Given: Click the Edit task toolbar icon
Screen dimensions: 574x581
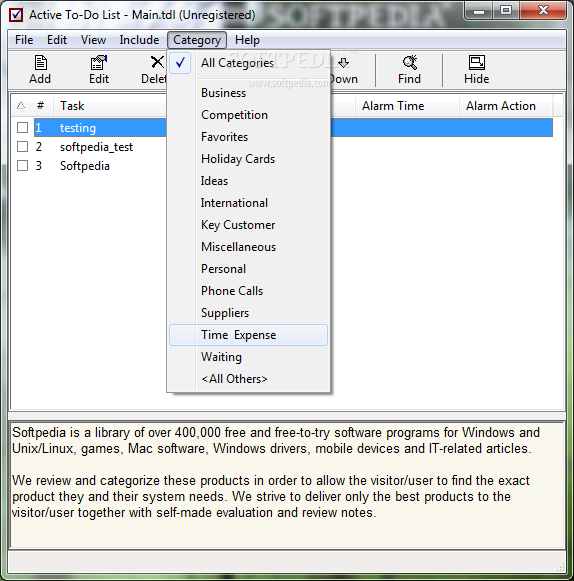Looking at the screenshot, I should pyautogui.click(x=99, y=70).
